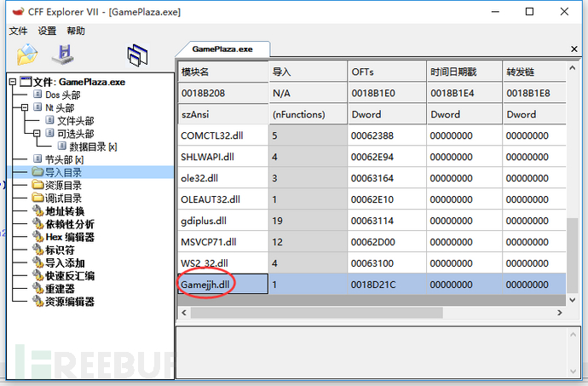Viewport: 588px width, 386px height.
Task: Open the 帮助 menu
Action: click(76, 31)
